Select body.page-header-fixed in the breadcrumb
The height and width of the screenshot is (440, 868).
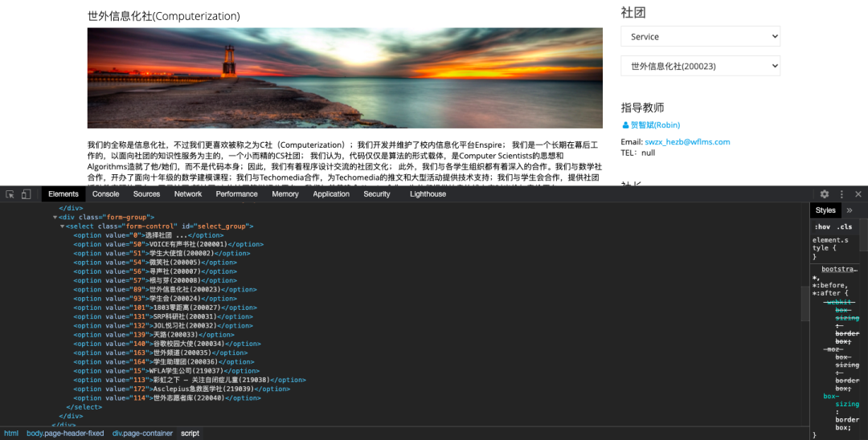(65, 434)
